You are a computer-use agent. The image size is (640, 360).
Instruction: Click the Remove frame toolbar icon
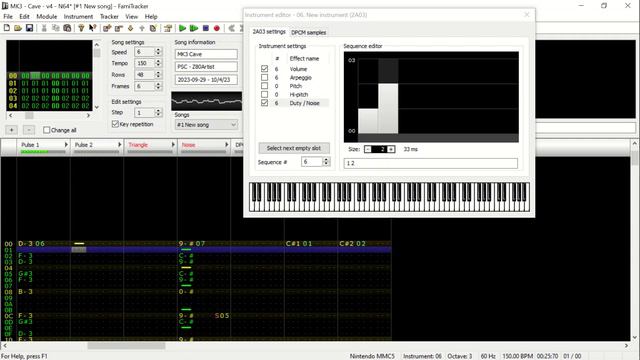point(119,28)
